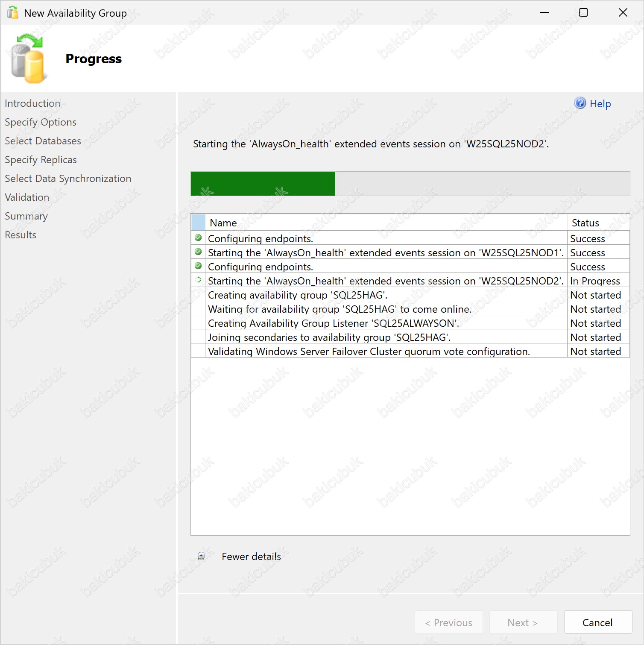Click the first Configuring endpoints success icon
Screen dimensions: 644x645
point(198,238)
